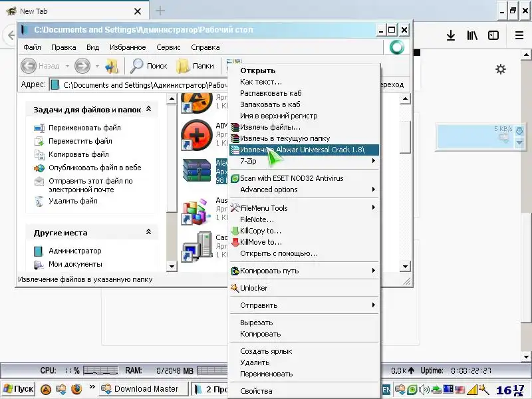Choose Запаковать в каб menu entry
This screenshot has width=532, height=399.
click(270, 104)
